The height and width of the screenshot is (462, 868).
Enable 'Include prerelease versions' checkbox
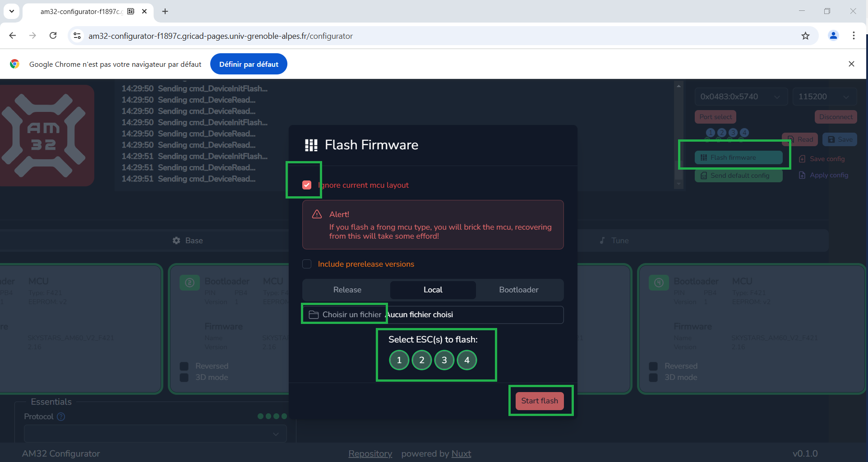pyautogui.click(x=307, y=264)
